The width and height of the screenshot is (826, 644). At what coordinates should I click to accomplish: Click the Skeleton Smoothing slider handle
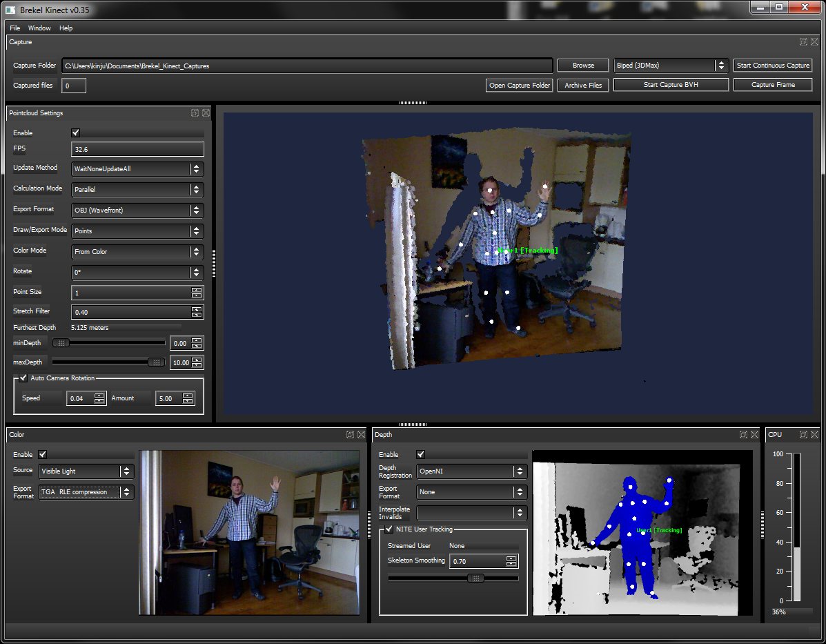475,578
